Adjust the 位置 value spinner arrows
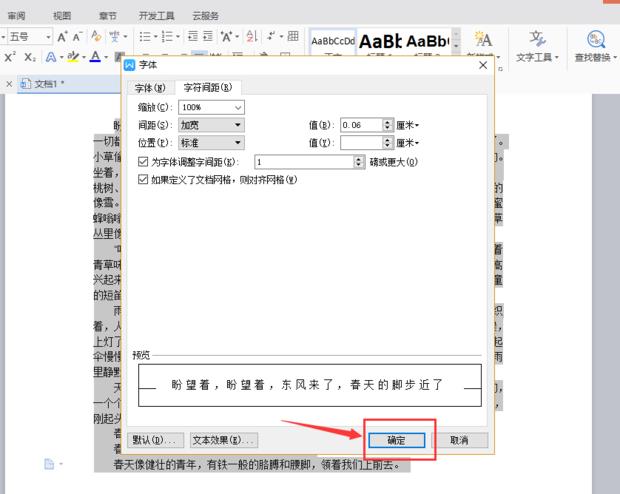The image size is (620, 494). click(x=388, y=143)
